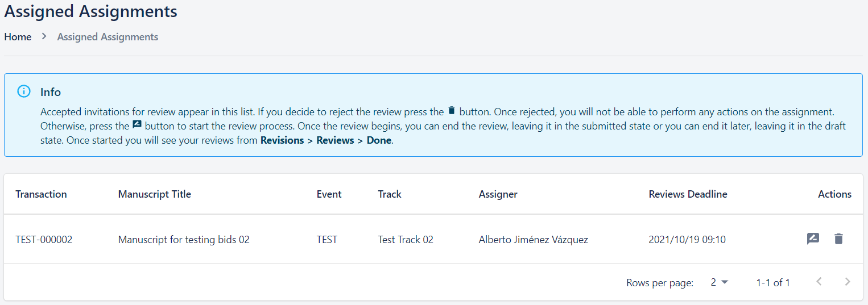Go to the previous table page
Viewport: 868px width, 305px height.
click(819, 282)
